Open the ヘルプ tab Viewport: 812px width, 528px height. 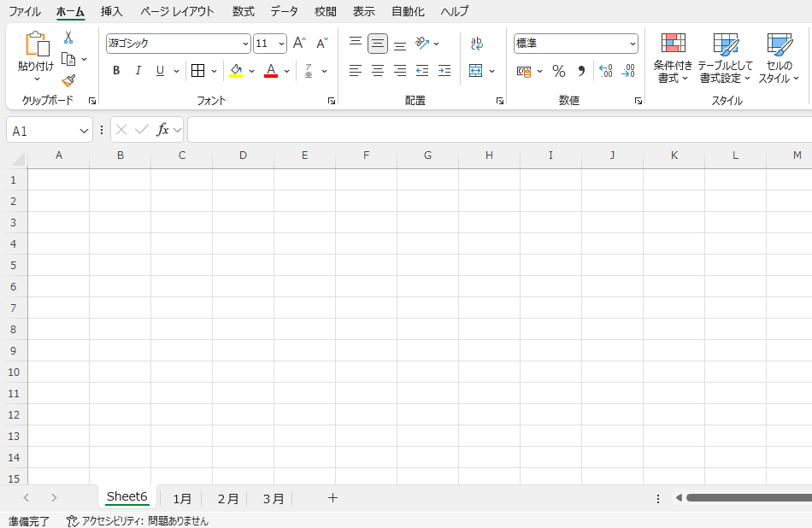454,11
